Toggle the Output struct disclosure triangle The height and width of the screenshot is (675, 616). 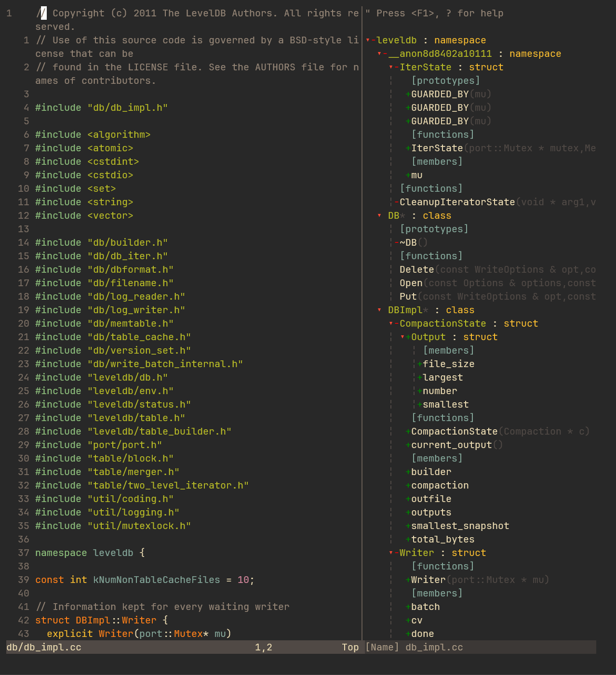(402, 337)
